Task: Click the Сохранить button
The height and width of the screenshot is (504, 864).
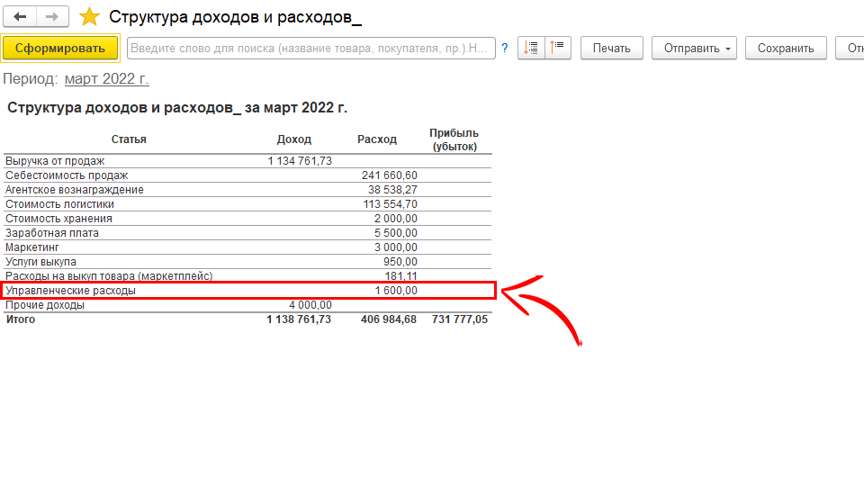Action: point(786,49)
